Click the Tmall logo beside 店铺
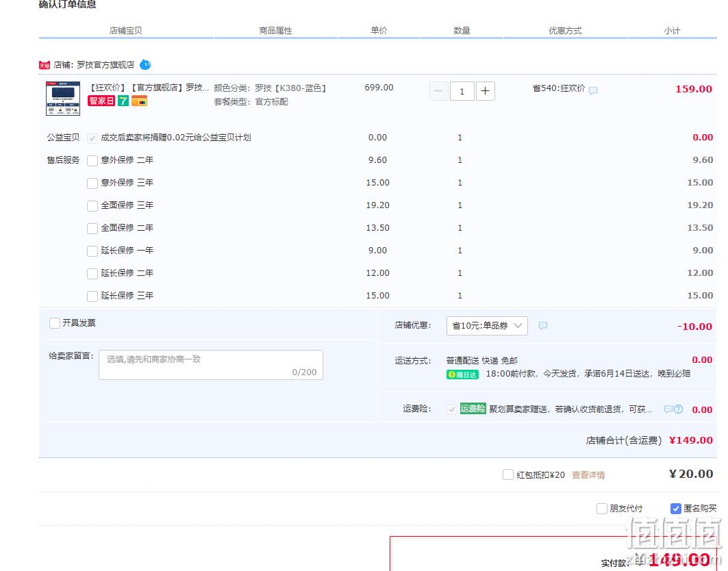The height and width of the screenshot is (571, 728). [x=45, y=65]
